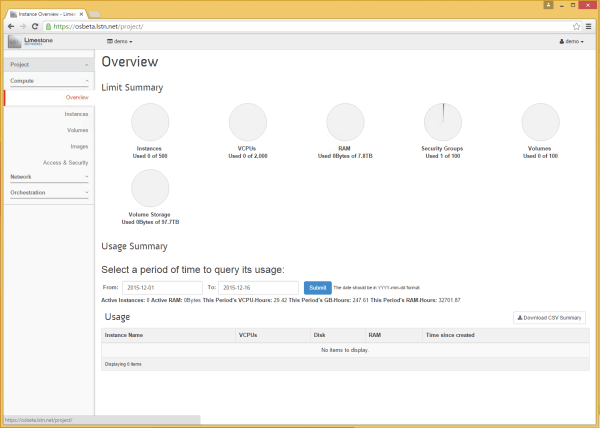Click the browser address bar URL
This screenshot has width=600, height=428.
pyautogui.click(x=98, y=26)
